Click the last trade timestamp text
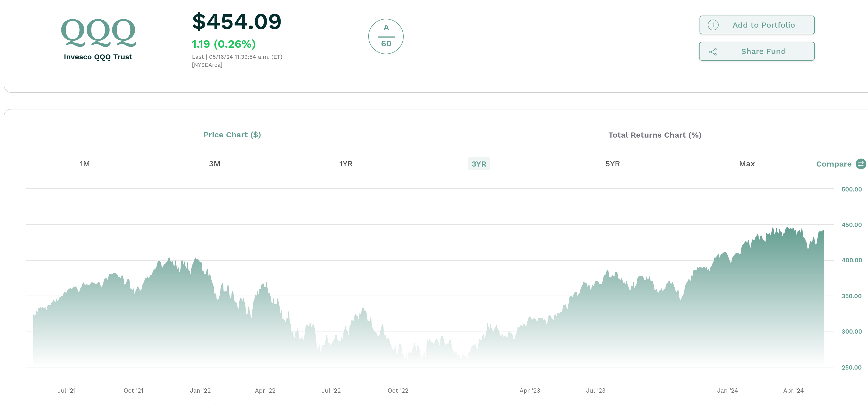Viewport: 868px width, 405px height. tap(237, 57)
